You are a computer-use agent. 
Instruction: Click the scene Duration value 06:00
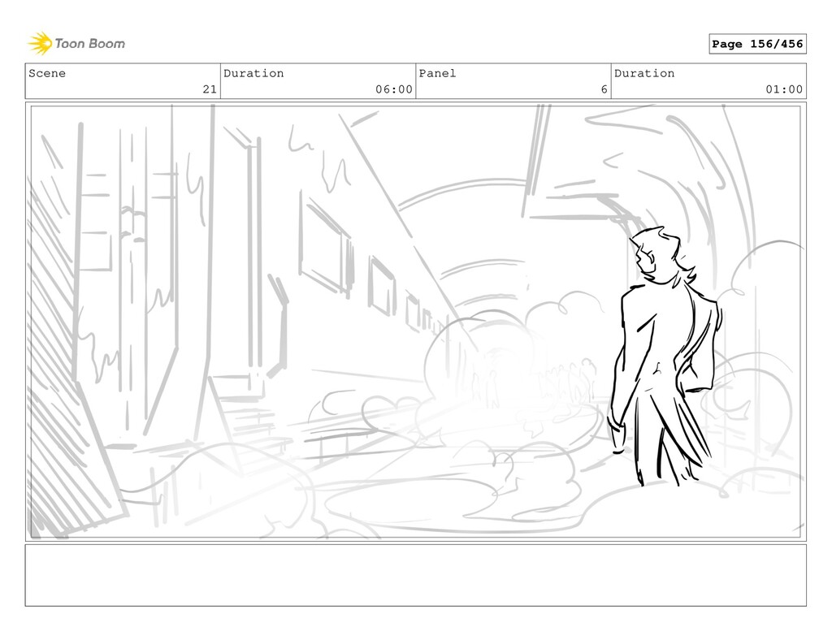pyautogui.click(x=394, y=89)
